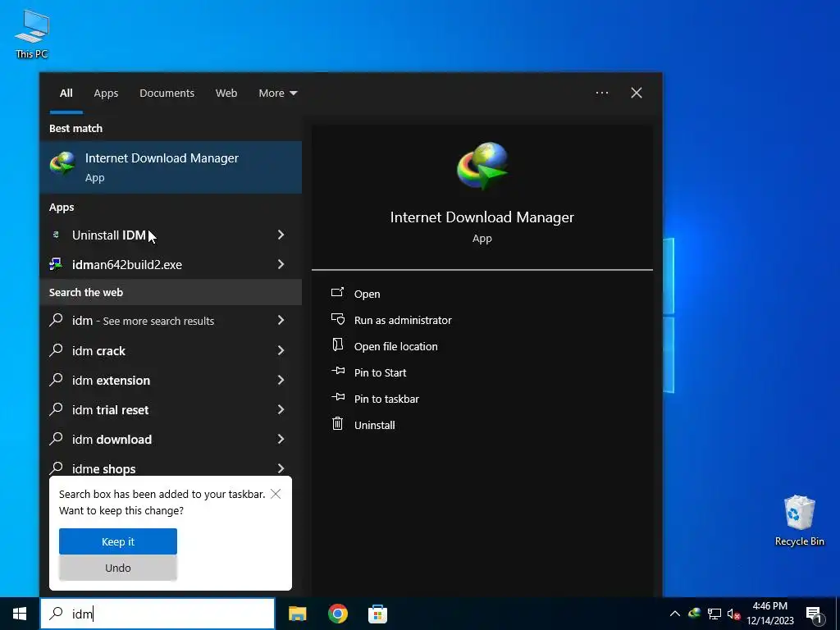Expand the More filter dropdown
Viewport: 840px width, 630px height.
(277, 94)
